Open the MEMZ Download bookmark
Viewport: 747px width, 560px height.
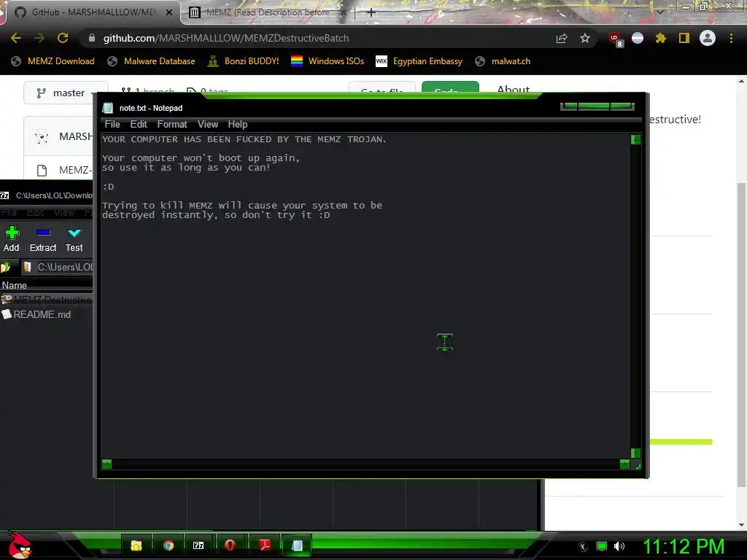tap(53, 61)
